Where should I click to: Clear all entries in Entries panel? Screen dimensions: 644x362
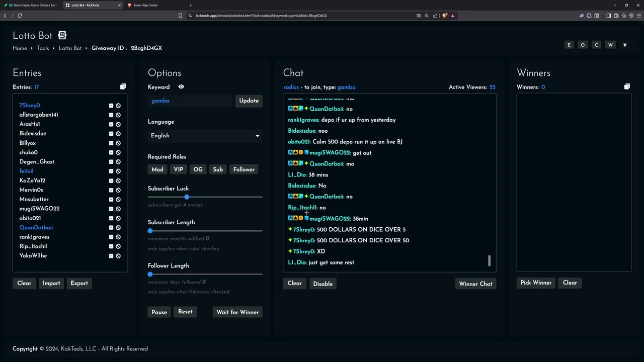click(x=24, y=283)
